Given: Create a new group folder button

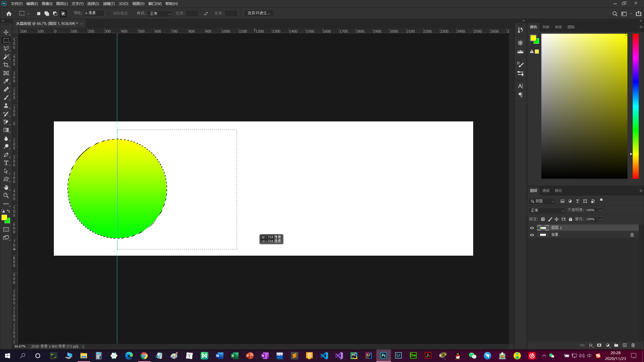Looking at the screenshot, I should click(616, 345).
